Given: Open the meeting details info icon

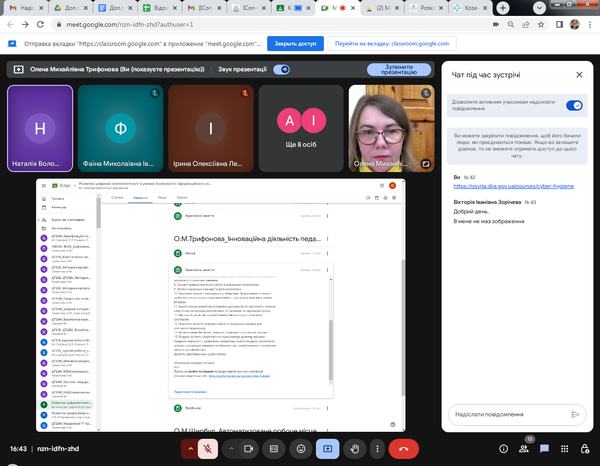Looking at the screenshot, I should [x=503, y=449].
